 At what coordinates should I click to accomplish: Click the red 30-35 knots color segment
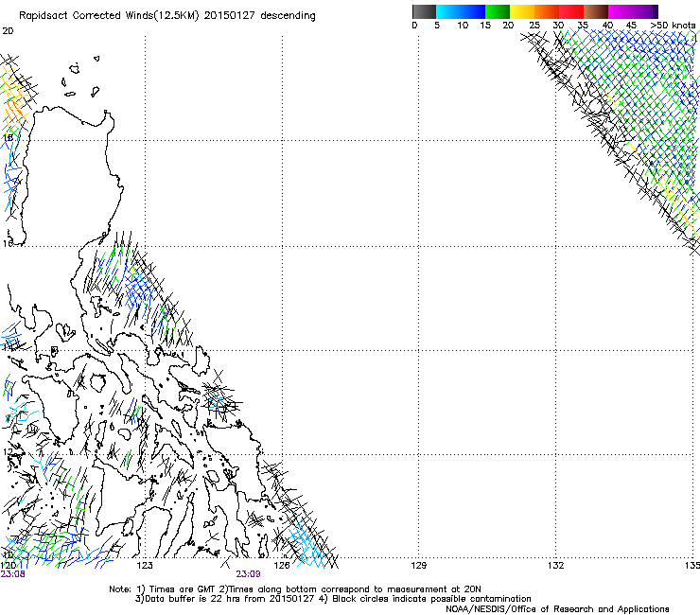click(571, 11)
